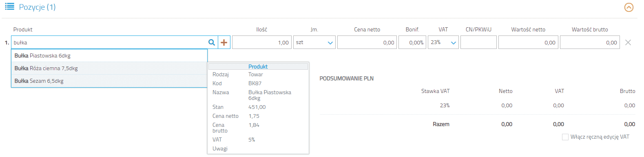The width and height of the screenshot is (644, 157).
Task: Click the Pozycje (1) section heading
Action: point(37,7)
